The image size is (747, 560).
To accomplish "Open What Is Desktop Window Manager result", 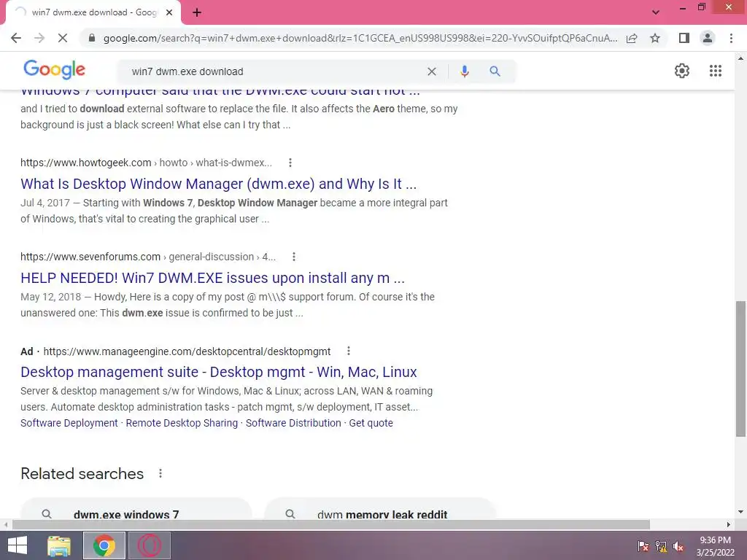I will [219, 184].
